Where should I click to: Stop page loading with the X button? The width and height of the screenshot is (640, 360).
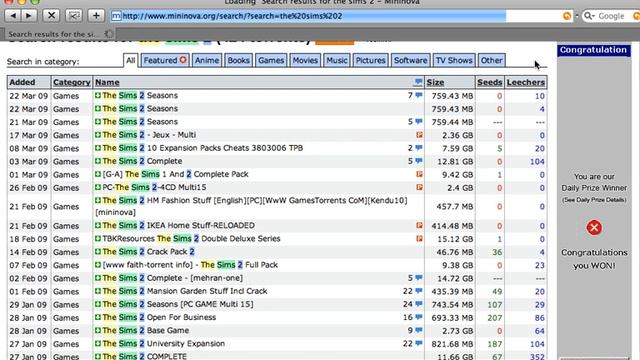click(51, 16)
